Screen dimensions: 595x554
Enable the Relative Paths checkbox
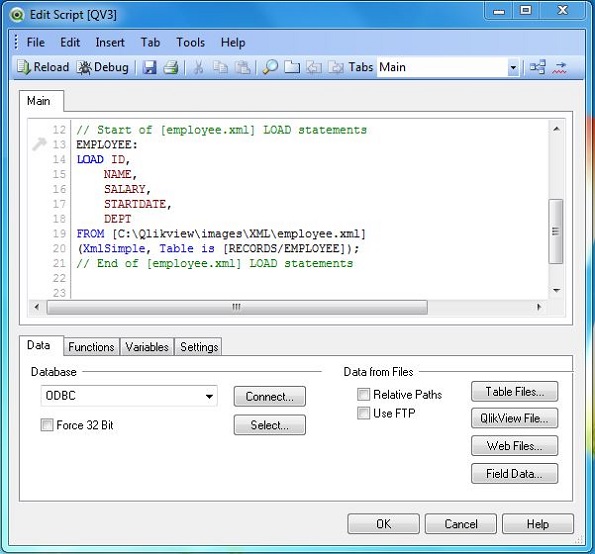click(363, 394)
